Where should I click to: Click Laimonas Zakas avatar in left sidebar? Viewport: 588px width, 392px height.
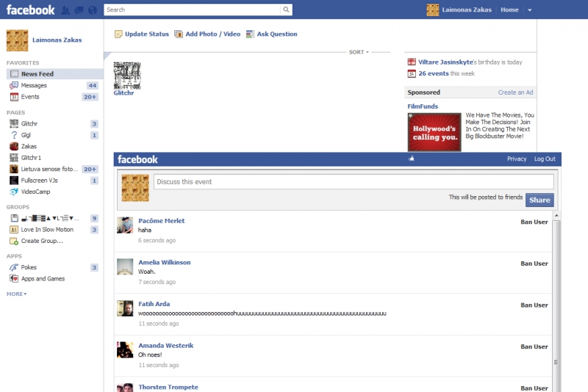[x=17, y=40]
